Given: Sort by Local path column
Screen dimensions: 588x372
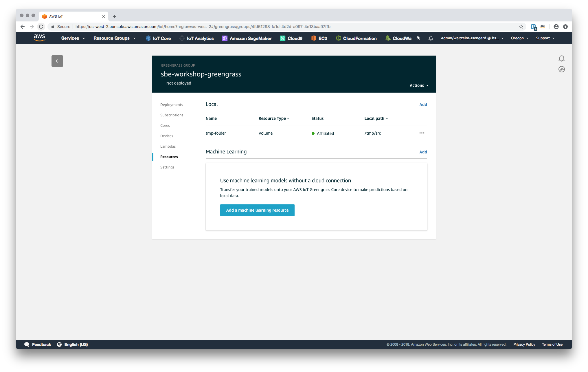Looking at the screenshot, I should (376, 118).
